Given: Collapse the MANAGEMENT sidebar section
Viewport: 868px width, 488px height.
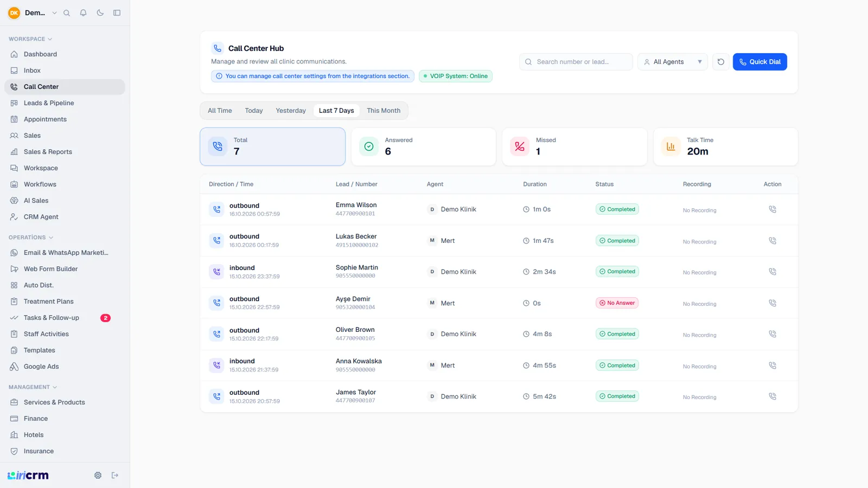Looking at the screenshot, I should point(33,387).
